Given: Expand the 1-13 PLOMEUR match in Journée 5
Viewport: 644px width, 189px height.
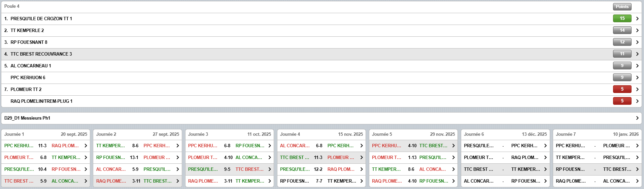Looking at the screenshot, I should coord(453,157).
